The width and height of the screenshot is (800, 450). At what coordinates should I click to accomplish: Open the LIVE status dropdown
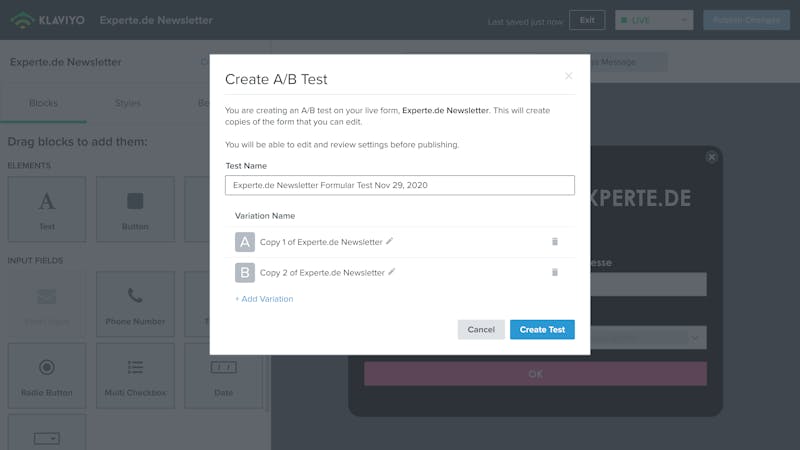(x=654, y=20)
